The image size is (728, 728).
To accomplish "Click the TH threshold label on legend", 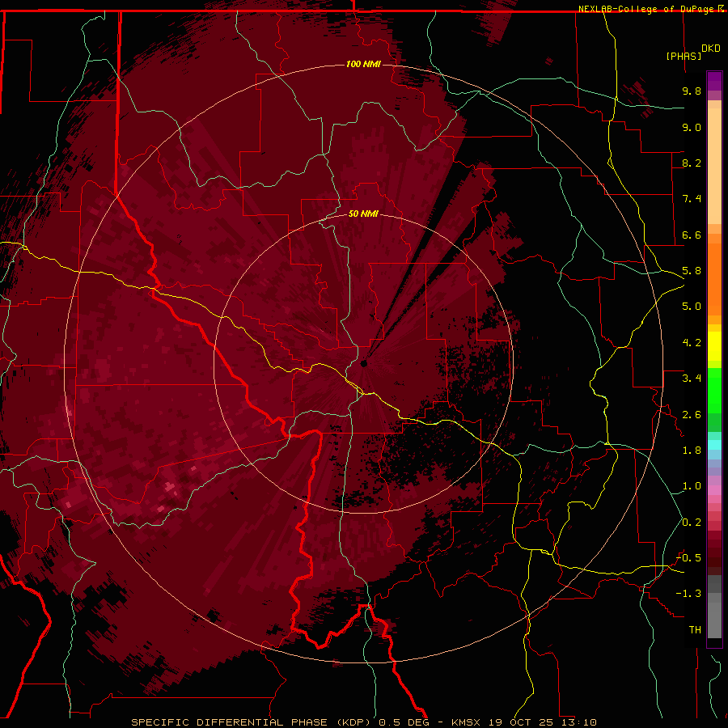I will click(695, 630).
